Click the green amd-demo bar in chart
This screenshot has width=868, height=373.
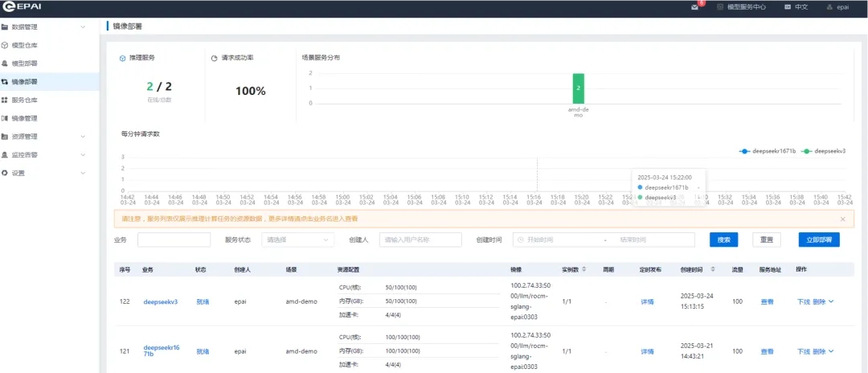(578, 88)
